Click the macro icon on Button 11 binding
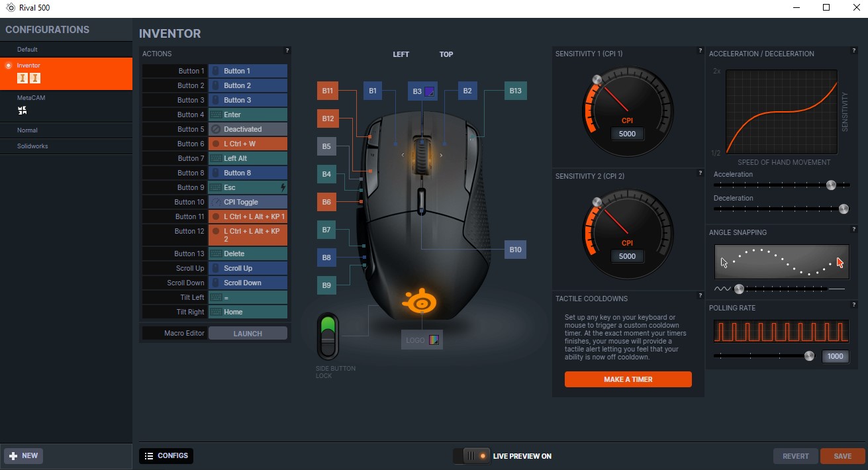Viewport: 868px width, 470px height. (x=217, y=216)
